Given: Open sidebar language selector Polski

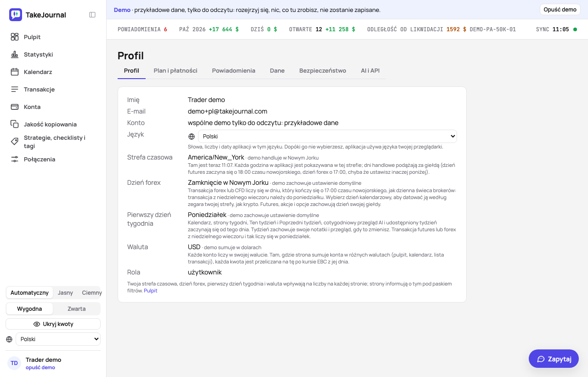Looking at the screenshot, I should point(58,339).
